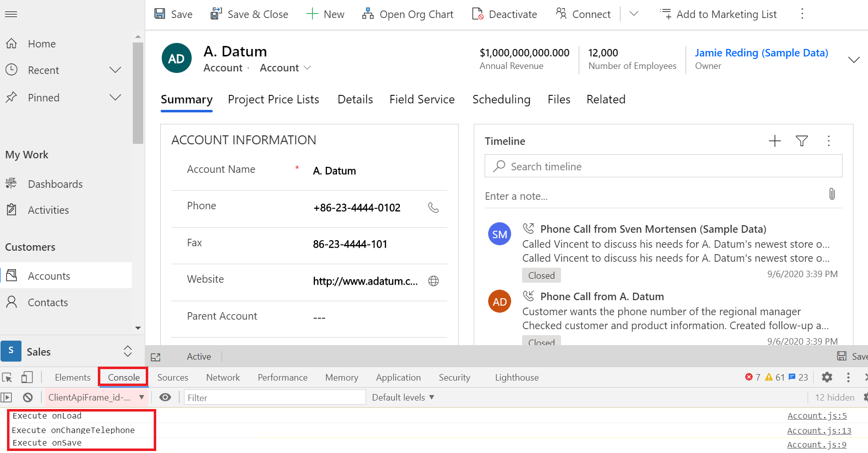The width and height of the screenshot is (868, 453).
Task: Open the Sources DevTools tab
Action: (x=173, y=378)
